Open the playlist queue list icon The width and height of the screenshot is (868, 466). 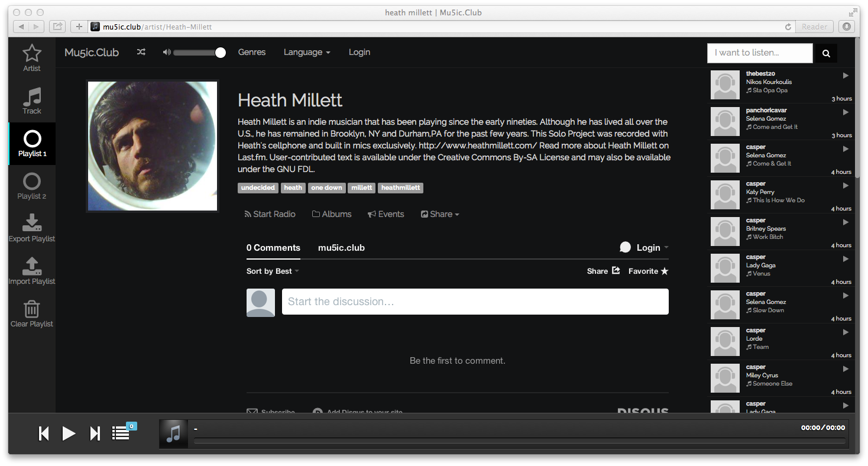[121, 433]
